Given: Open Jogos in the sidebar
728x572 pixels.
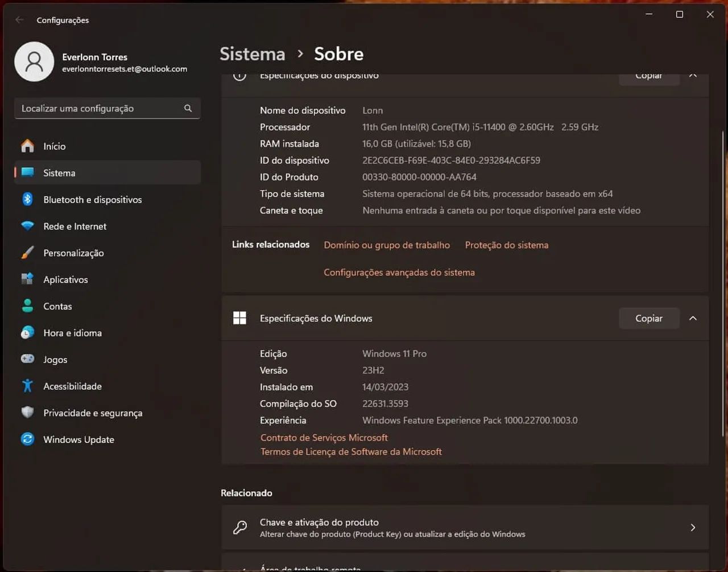Looking at the screenshot, I should [x=107, y=359].
